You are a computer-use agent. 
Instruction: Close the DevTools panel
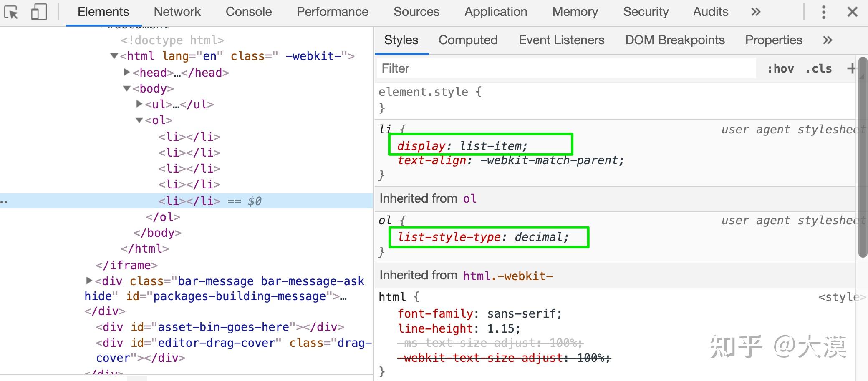coord(852,12)
